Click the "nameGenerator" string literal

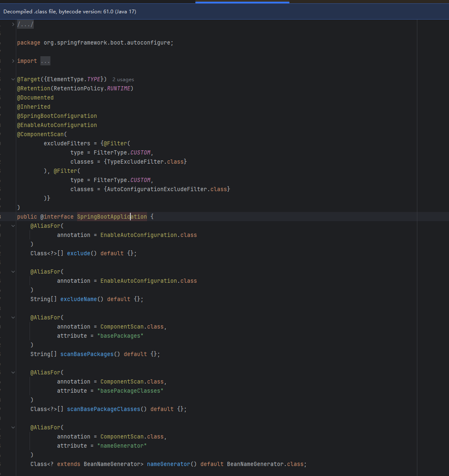(122, 446)
